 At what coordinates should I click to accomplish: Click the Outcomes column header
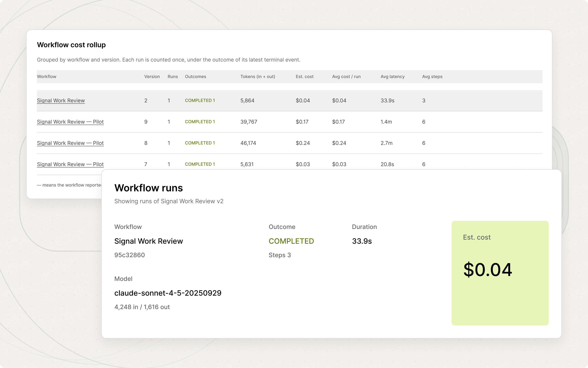click(196, 76)
